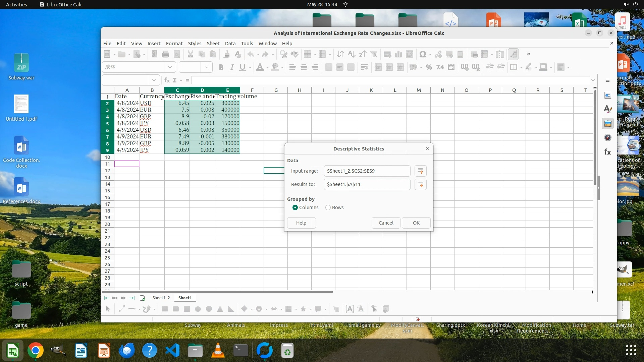Viewport: 644px width, 362px height.
Task: Click the Results to shrink button
Action: pyautogui.click(x=420, y=184)
